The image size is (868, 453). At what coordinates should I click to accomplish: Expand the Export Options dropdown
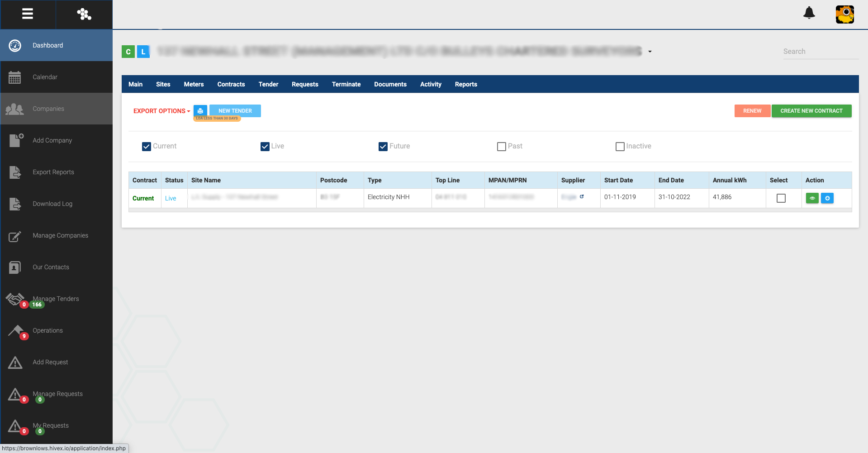tap(161, 111)
